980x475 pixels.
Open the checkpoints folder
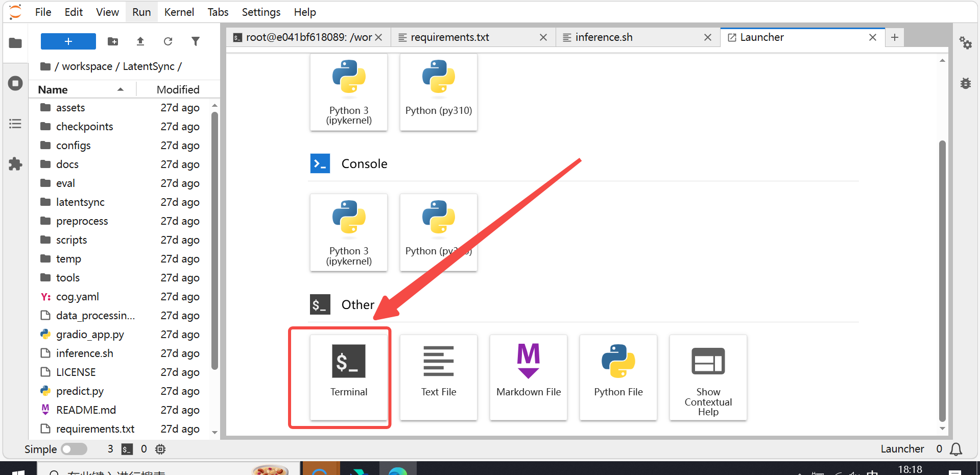84,127
